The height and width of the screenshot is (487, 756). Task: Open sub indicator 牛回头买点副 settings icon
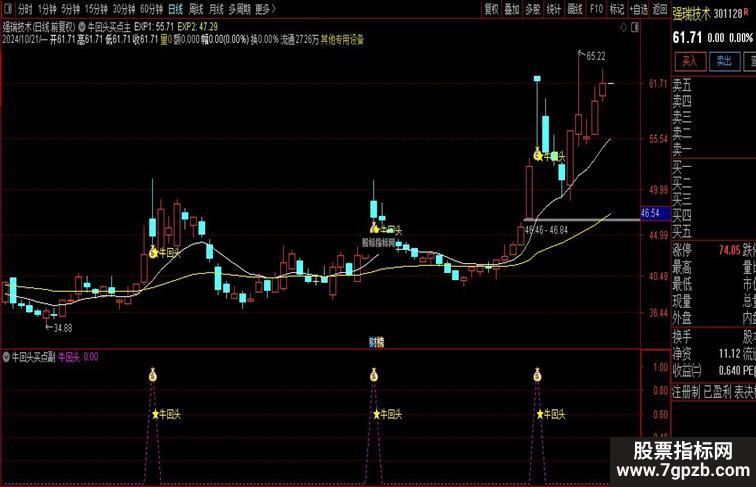click(6, 357)
